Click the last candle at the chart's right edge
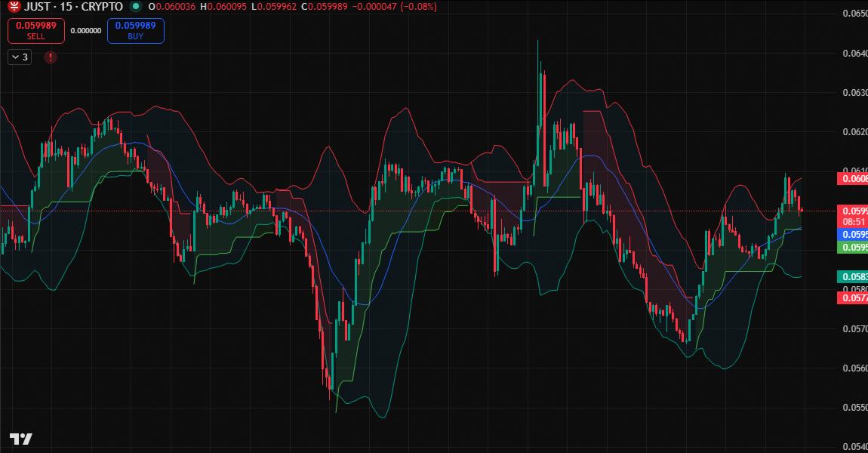868x453 pixels. tap(801, 211)
